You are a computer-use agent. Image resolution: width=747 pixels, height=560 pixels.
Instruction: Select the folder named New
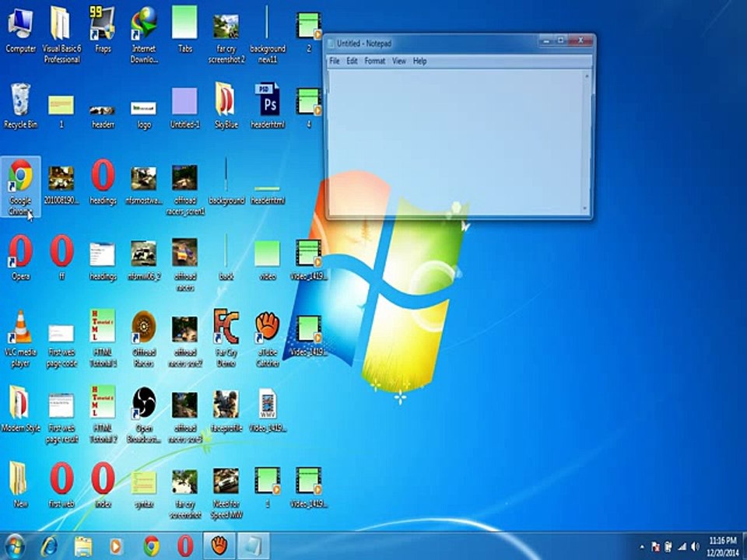point(19,485)
